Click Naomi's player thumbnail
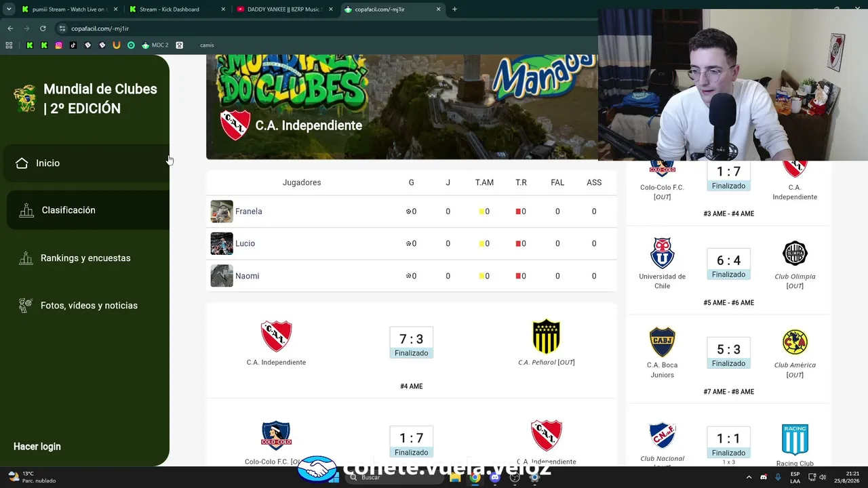The height and width of the screenshot is (488, 868). [x=222, y=276]
